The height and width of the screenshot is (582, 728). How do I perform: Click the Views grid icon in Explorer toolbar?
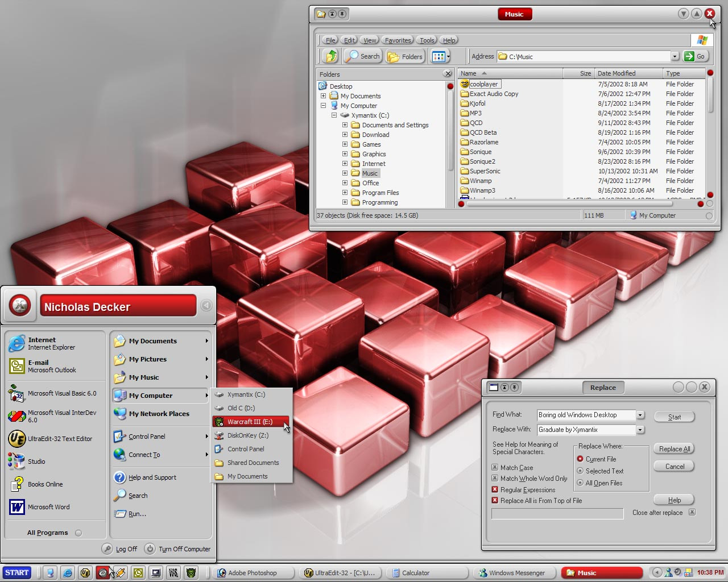[x=438, y=56]
